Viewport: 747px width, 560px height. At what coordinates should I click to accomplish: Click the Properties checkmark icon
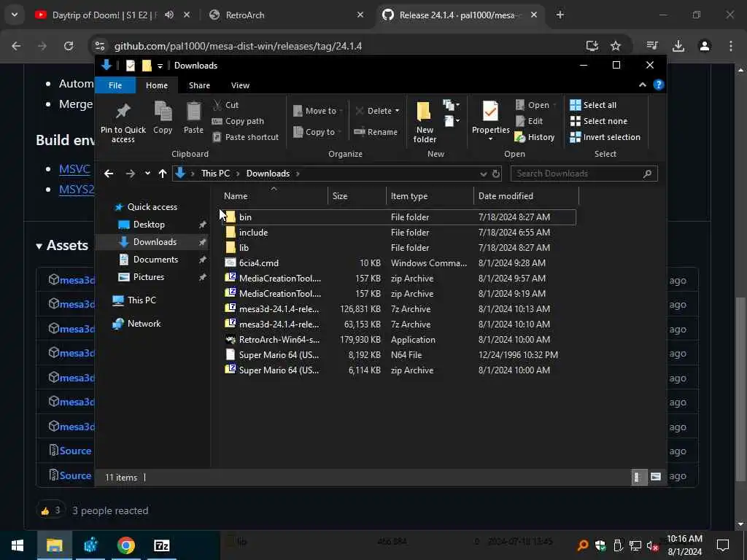tap(490, 112)
